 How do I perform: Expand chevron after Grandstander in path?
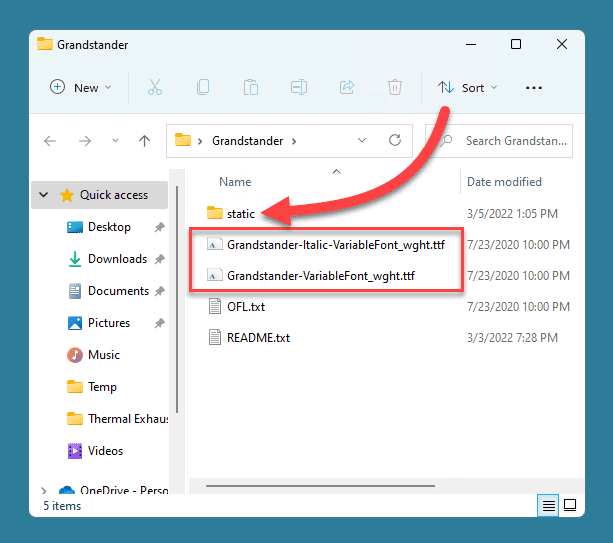pyautogui.click(x=294, y=141)
